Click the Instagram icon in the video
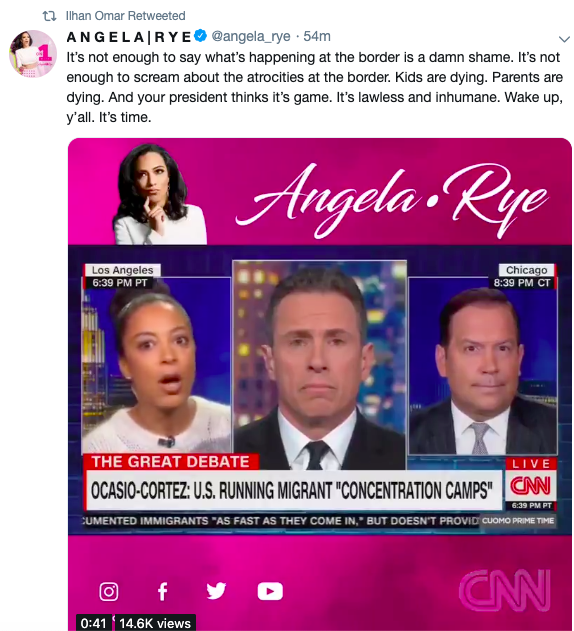 109,592
